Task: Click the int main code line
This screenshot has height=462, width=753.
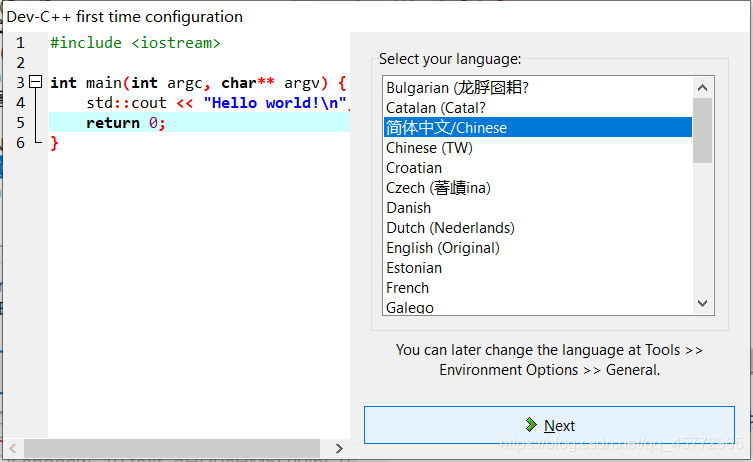Action: tap(199, 83)
